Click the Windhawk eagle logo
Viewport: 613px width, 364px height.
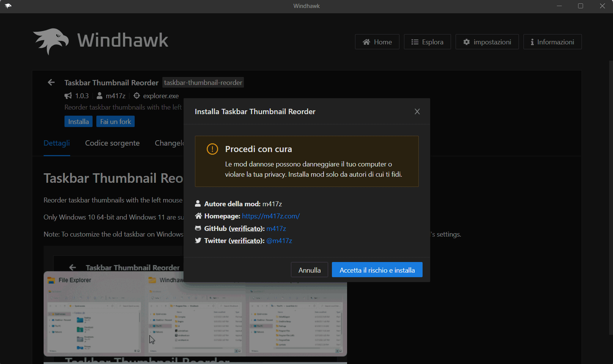[x=51, y=41]
